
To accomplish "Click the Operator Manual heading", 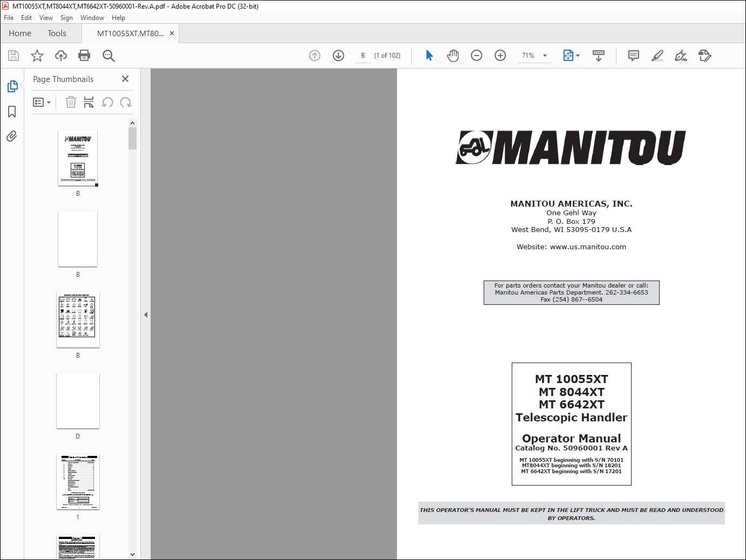I will [571, 438].
